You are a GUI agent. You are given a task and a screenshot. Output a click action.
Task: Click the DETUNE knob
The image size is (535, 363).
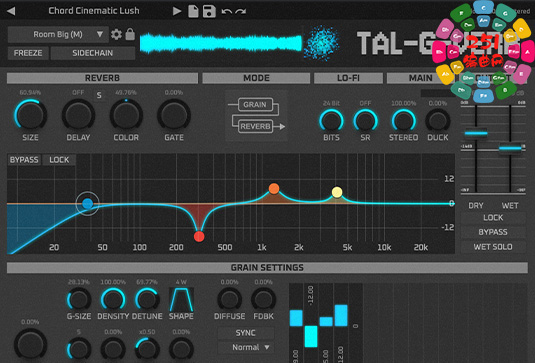pos(147,300)
